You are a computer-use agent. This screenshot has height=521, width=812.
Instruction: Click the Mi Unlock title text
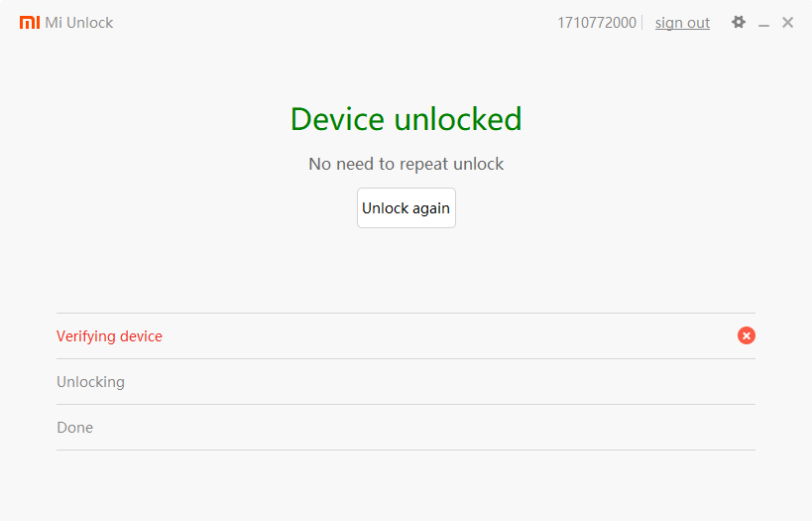(x=79, y=23)
